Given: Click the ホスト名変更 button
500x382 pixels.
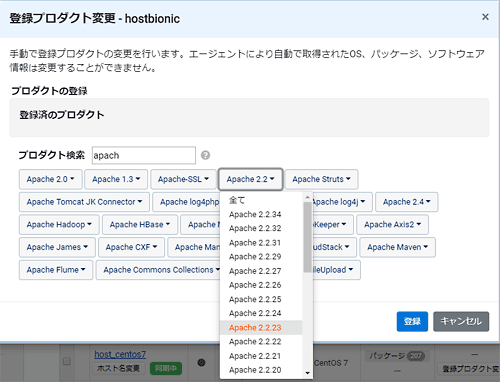Looking at the screenshot, I should [118, 369].
